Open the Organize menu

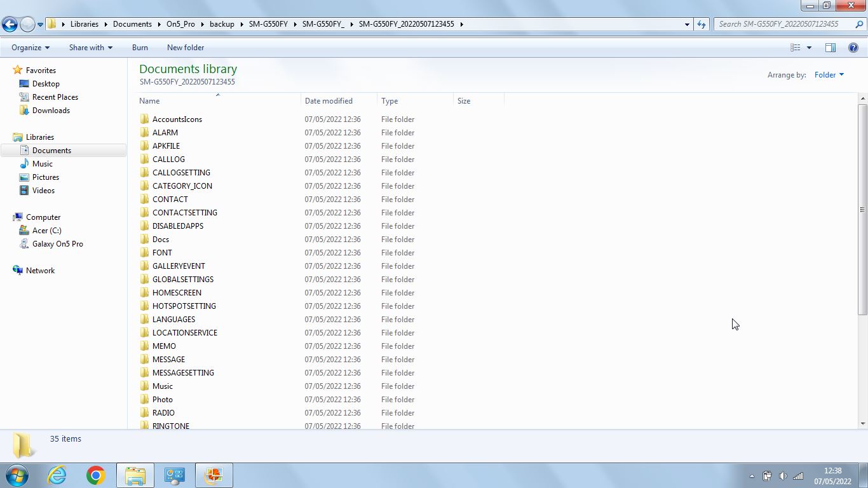[30, 48]
